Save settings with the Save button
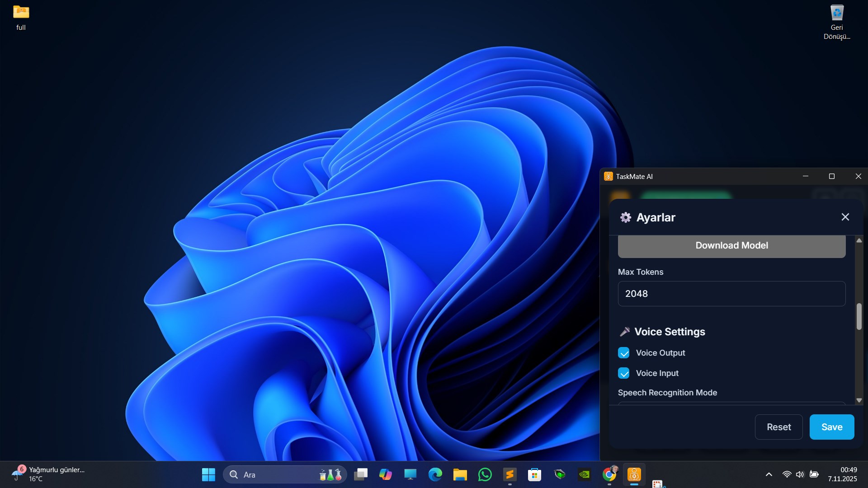 831,427
